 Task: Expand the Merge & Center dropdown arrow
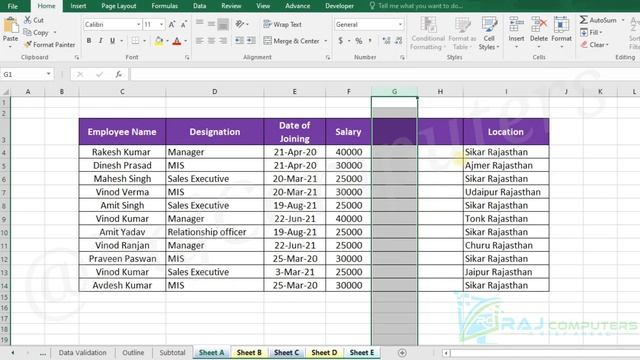point(326,41)
